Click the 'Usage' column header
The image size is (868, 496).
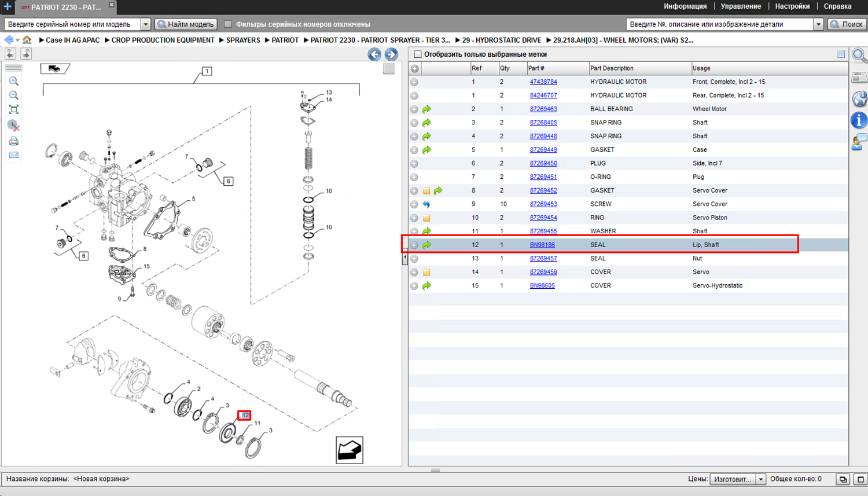click(770, 68)
